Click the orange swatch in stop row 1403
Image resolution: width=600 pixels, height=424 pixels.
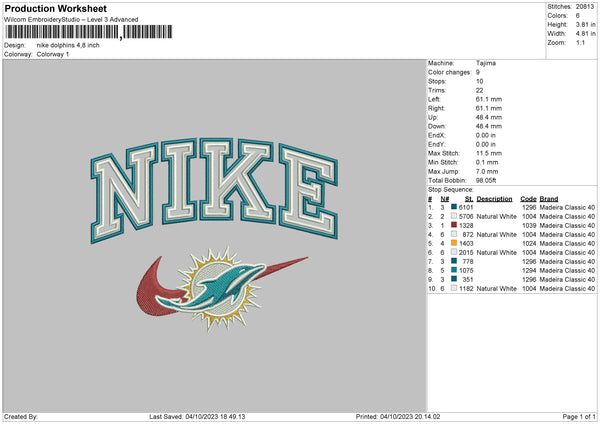454,243
